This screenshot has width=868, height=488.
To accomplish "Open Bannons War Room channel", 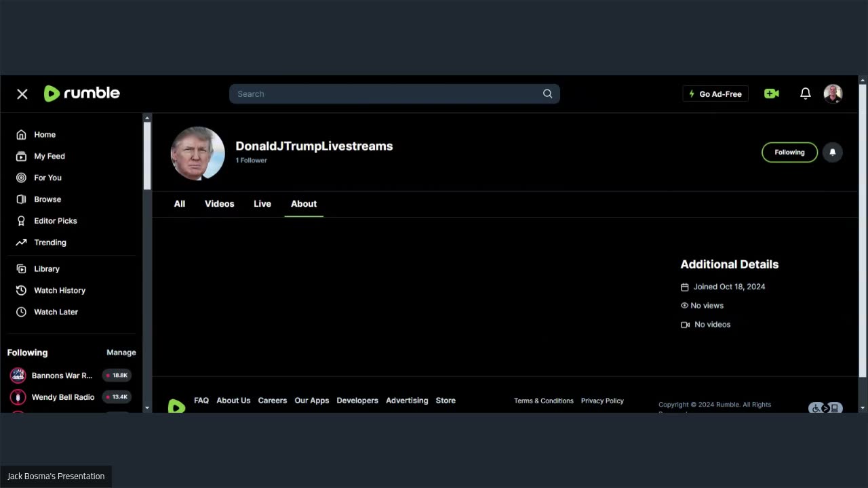I will pos(62,375).
